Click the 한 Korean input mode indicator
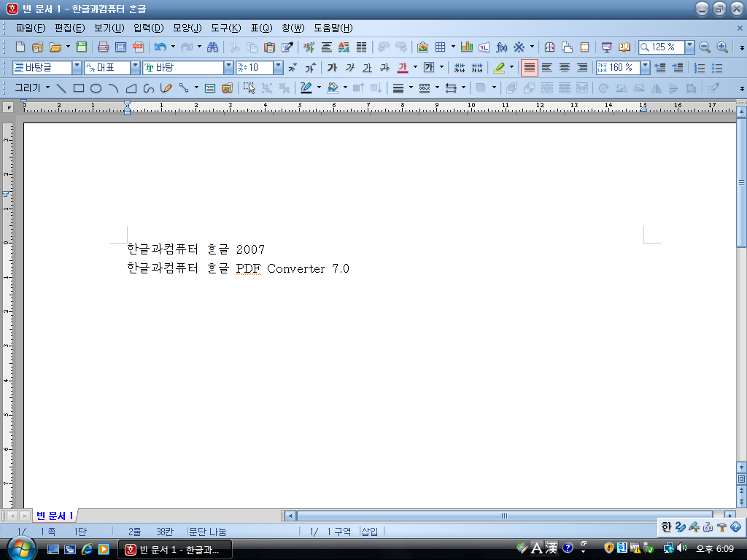Viewport: 747px width, 560px height. click(666, 526)
